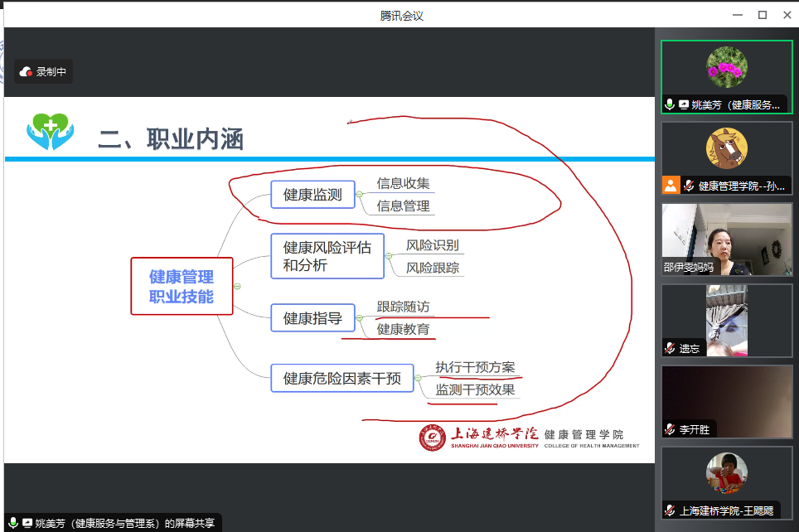Click the flower avatar of 姚美芳
This screenshot has width=799, height=532.
726,68
